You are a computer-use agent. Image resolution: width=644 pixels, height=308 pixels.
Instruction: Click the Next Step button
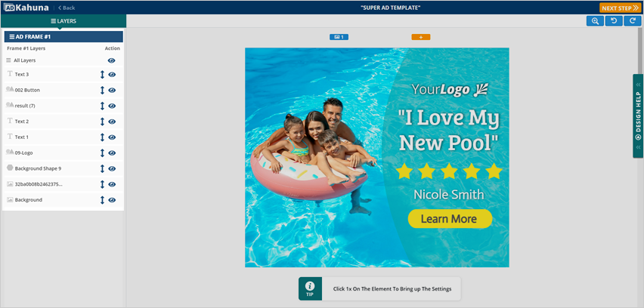point(621,8)
